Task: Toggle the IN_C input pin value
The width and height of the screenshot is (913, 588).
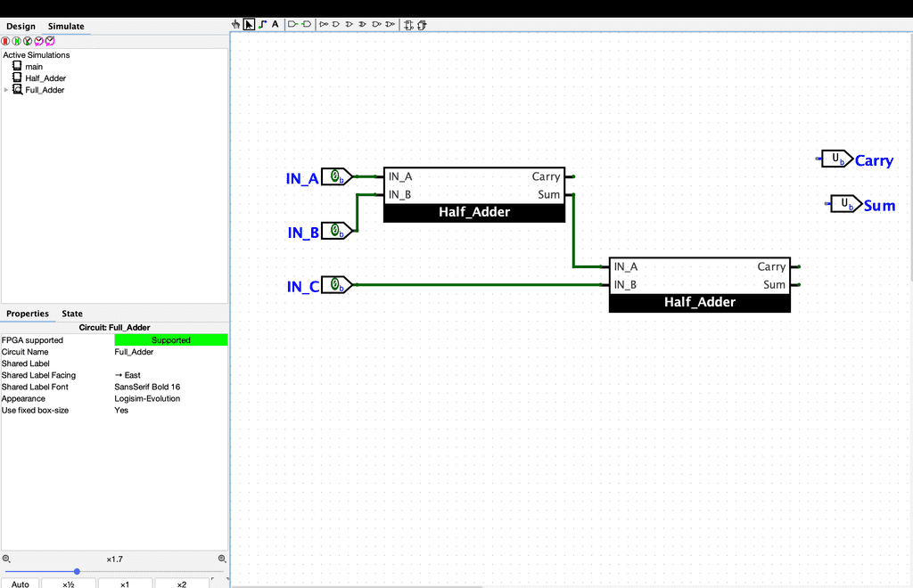Action: (x=334, y=285)
